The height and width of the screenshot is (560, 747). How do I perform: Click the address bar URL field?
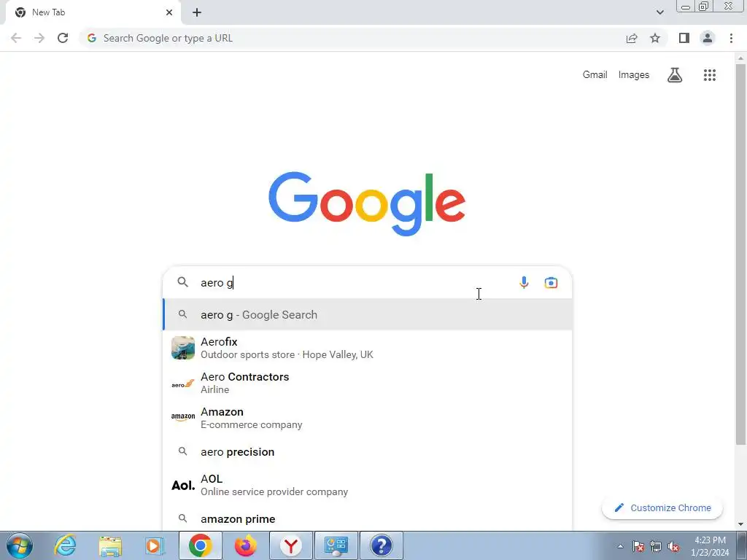(352, 38)
